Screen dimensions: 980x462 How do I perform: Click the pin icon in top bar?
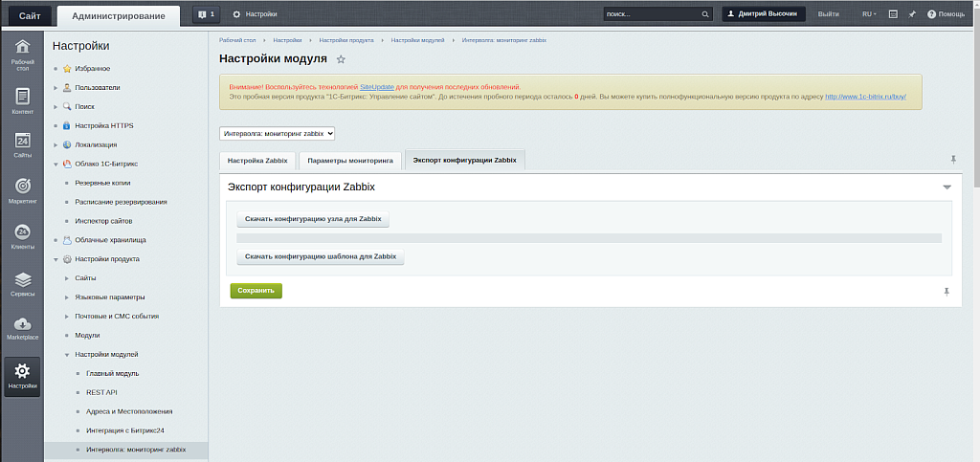coord(912,14)
